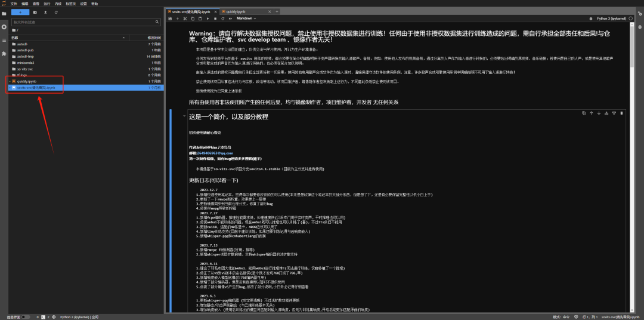The width and height of the screenshot is (644, 320).
Task: Insert a cell below the active cell
Action: 614,113
